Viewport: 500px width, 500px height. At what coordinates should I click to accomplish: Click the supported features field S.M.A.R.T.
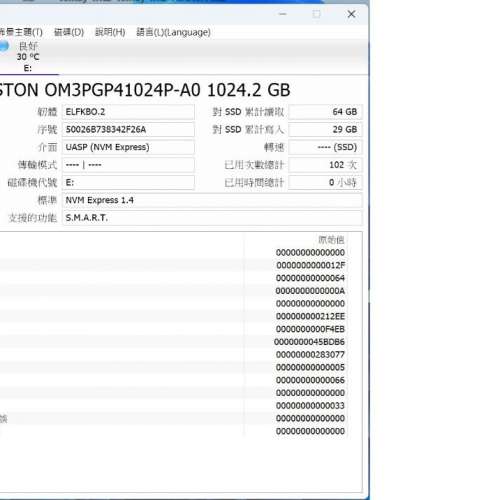coord(212,218)
